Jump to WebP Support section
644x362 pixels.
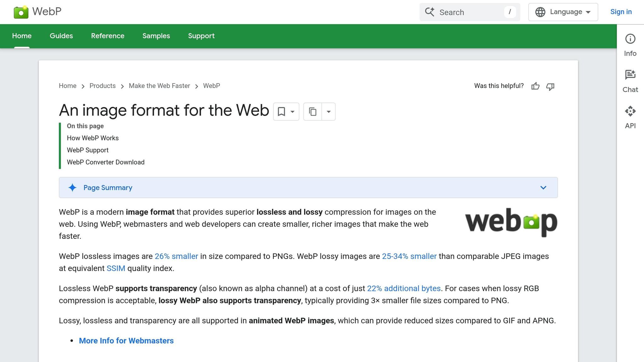(88, 150)
